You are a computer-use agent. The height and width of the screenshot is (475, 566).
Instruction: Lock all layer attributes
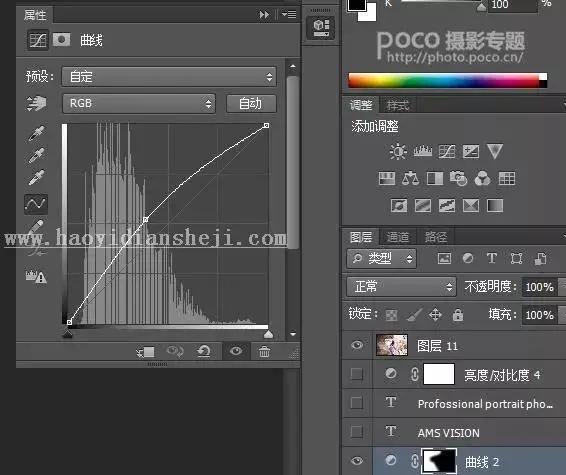click(458, 315)
